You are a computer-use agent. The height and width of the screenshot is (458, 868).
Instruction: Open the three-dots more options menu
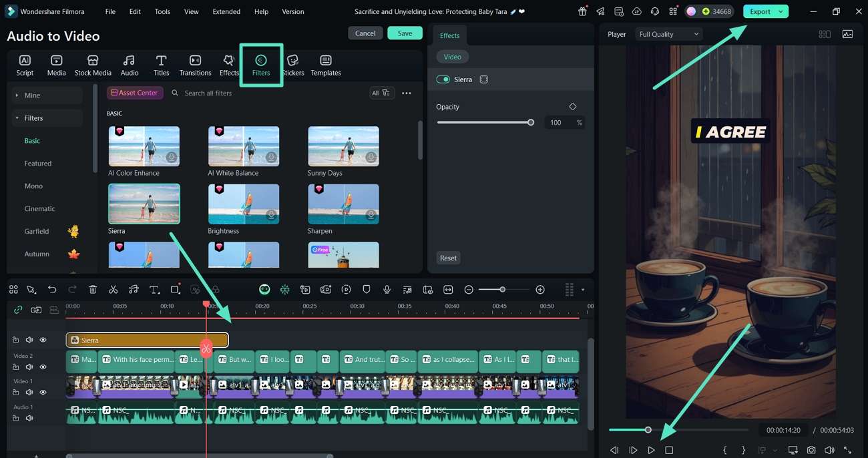click(407, 93)
